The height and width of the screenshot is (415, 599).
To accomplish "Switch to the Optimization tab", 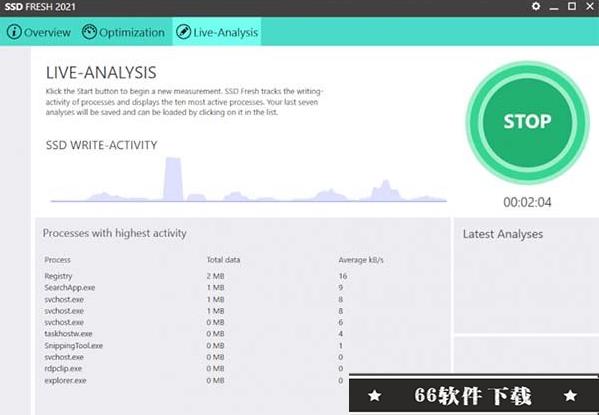I will point(123,32).
